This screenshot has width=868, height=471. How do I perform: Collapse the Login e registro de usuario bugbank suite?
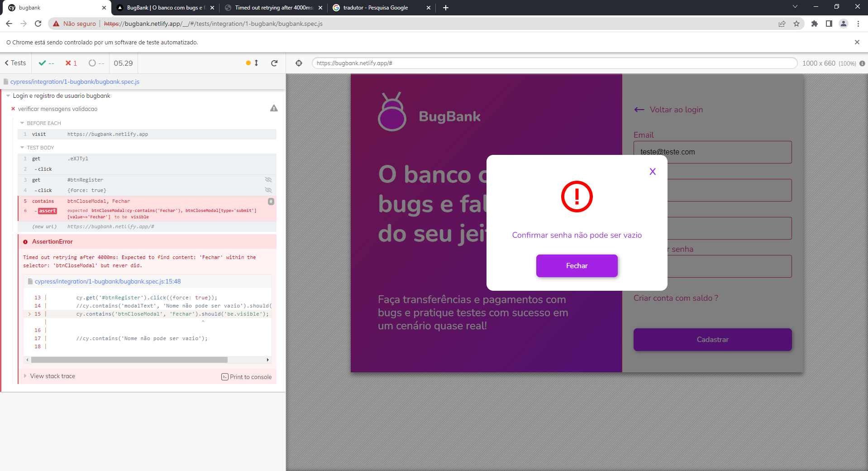click(8, 96)
